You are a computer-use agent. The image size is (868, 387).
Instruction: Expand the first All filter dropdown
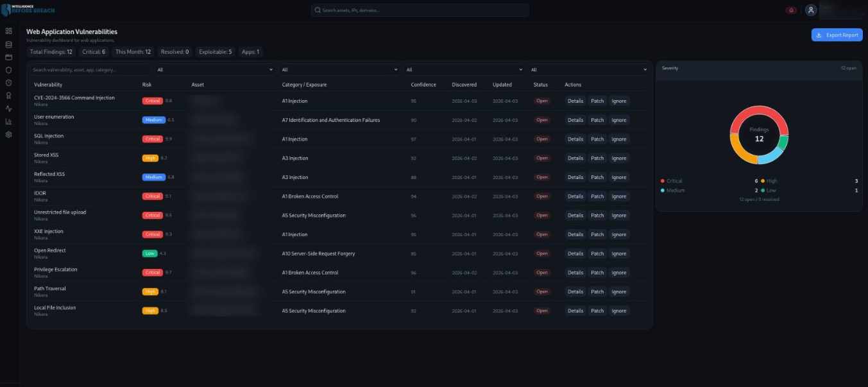215,69
